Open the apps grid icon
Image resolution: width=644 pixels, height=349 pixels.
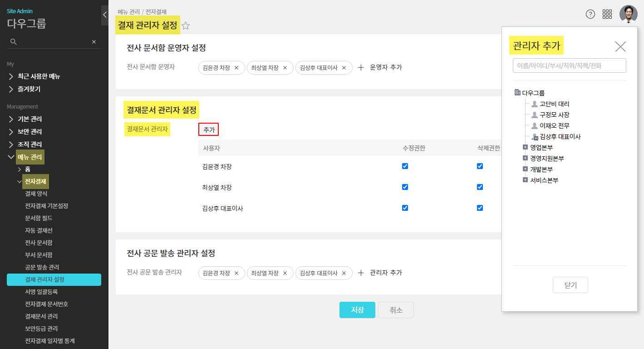607,14
